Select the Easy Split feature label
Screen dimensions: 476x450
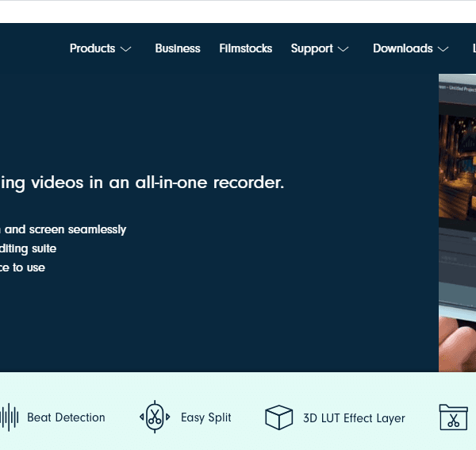206,417
